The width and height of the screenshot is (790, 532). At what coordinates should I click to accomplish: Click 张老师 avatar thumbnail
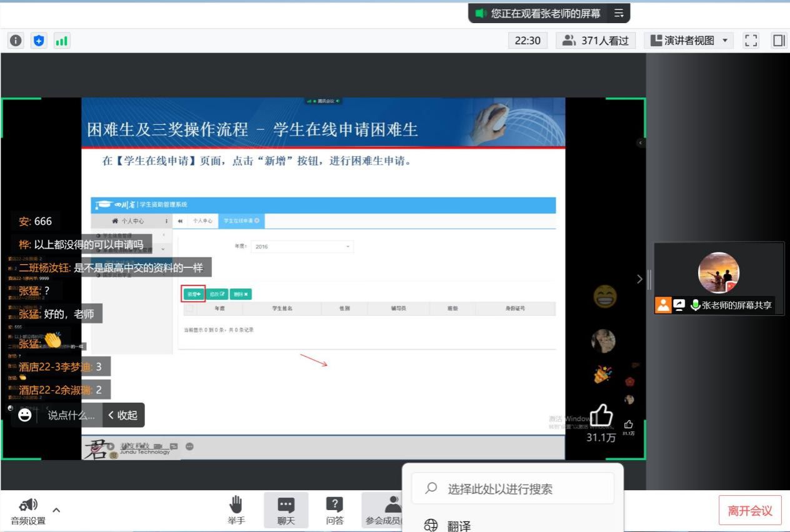click(719, 273)
